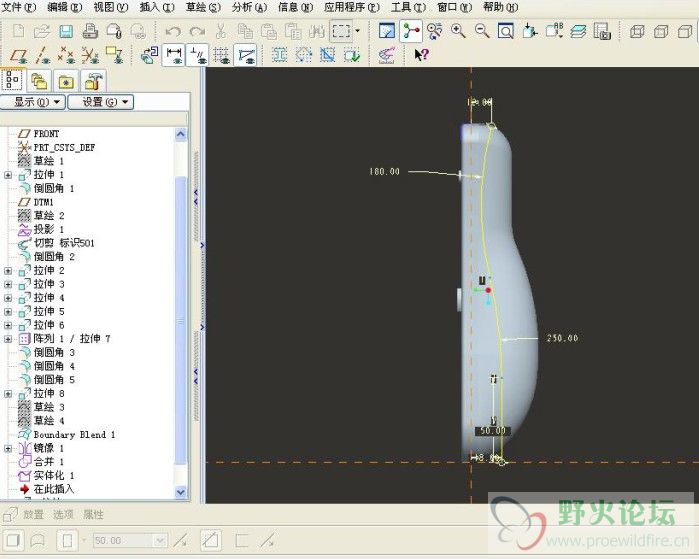Click the Print icon
The image size is (699, 559).
90,31
